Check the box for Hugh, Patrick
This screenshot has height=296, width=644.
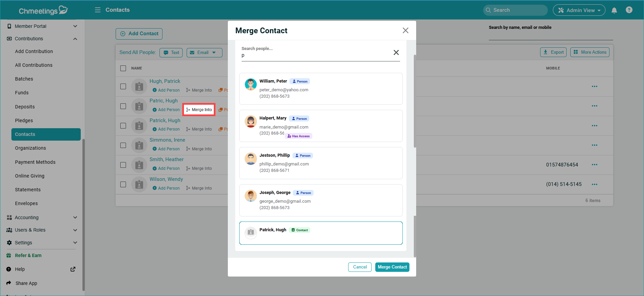(123, 87)
